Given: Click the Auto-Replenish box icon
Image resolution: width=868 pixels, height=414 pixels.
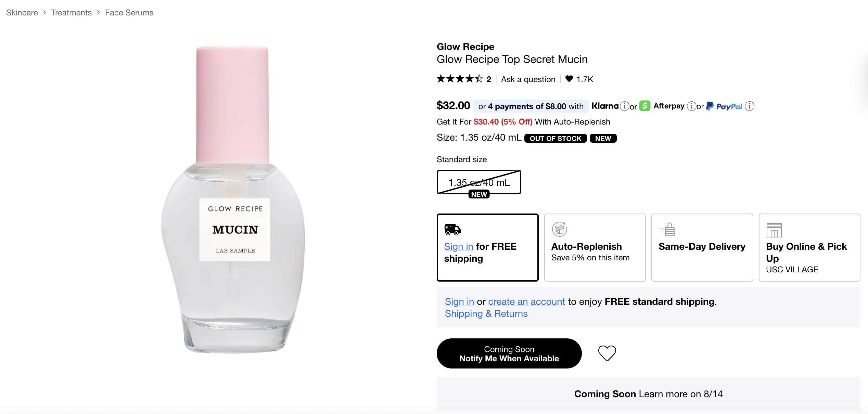Looking at the screenshot, I should tap(560, 229).
